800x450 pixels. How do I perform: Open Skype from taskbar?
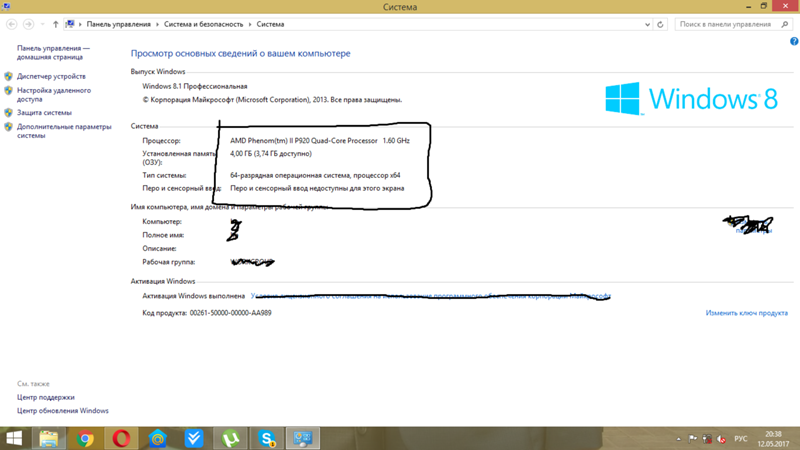point(266,438)
